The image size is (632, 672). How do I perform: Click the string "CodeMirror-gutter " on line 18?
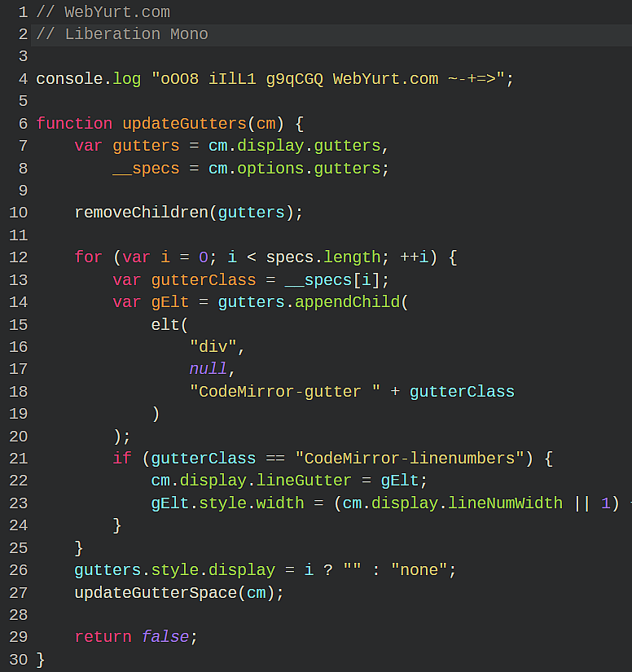coord(285,391)
